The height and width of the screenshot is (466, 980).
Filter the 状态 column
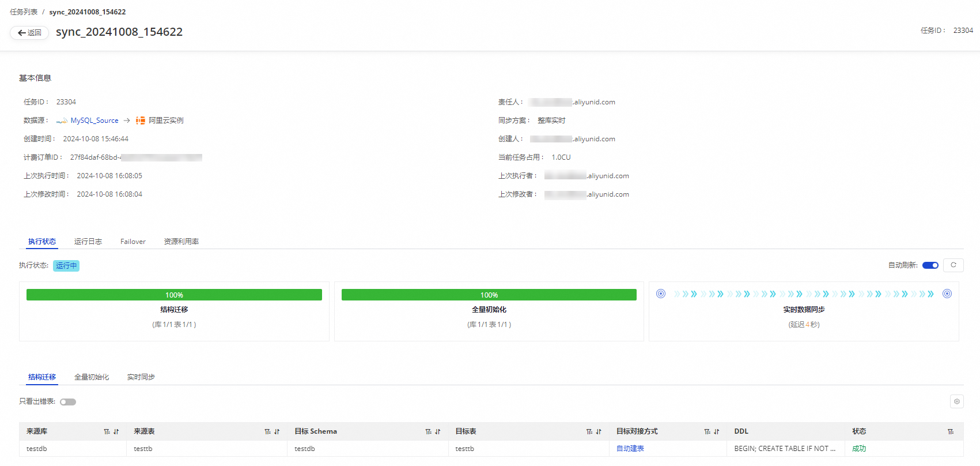tap(951, 431)
